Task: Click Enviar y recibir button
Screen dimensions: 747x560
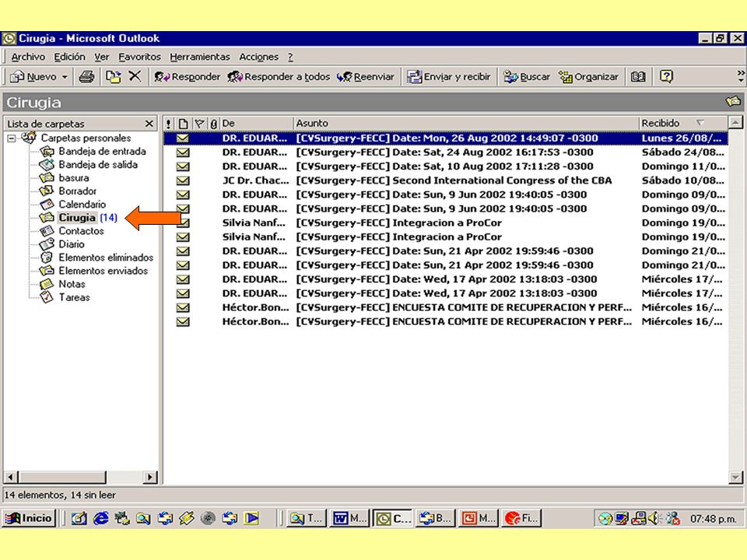Action: coord(448,77)
